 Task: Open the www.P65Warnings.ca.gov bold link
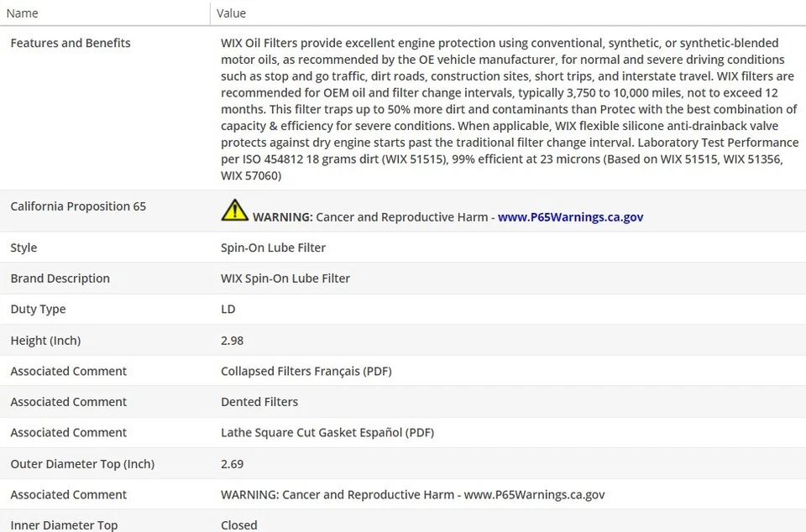pos(570,216)
